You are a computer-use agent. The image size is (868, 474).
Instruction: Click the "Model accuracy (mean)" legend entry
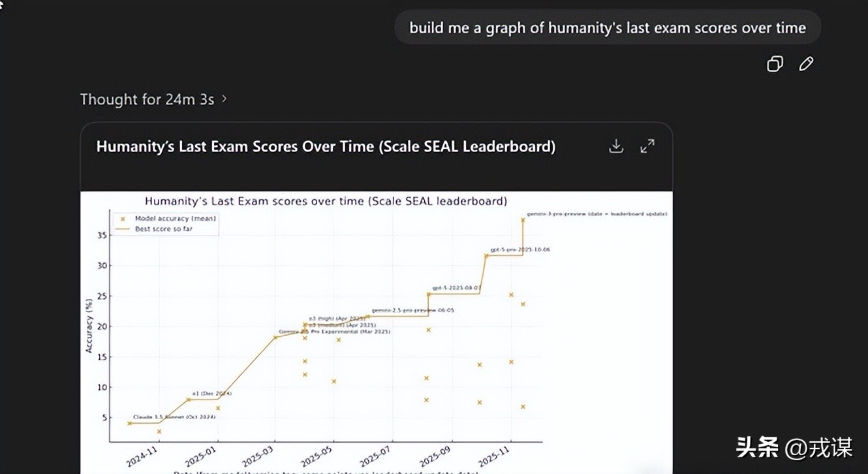pyautogui.click(x=174, y=219)
